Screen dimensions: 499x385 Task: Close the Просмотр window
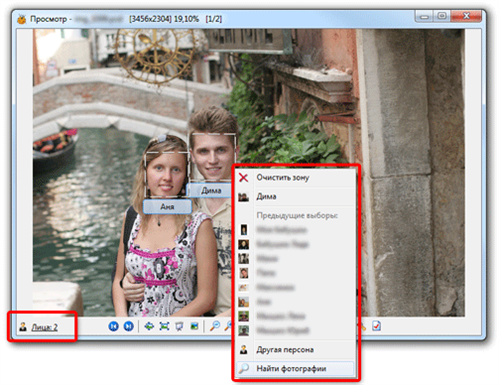[x=466, y=16]
